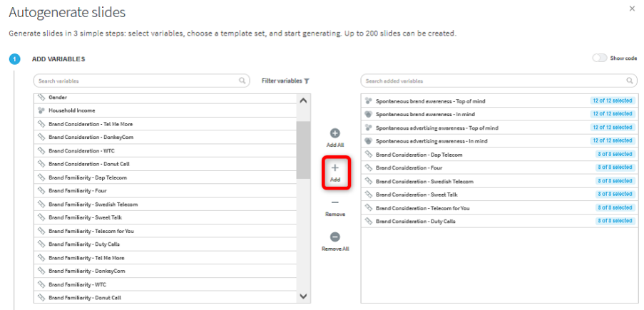Select added Brand Consideration - Swedish Telecom
The height and width of the screenshot is (310, 644).
point(499,182)
